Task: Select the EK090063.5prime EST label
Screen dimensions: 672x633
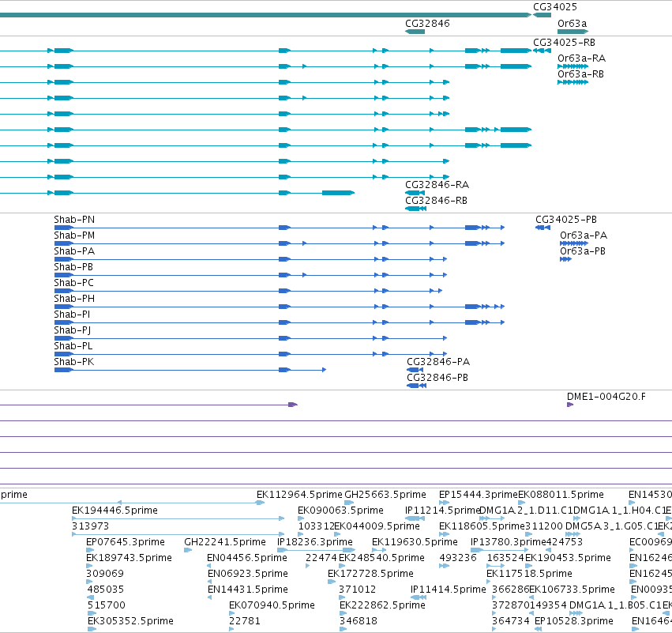Action: pos(340,511)
